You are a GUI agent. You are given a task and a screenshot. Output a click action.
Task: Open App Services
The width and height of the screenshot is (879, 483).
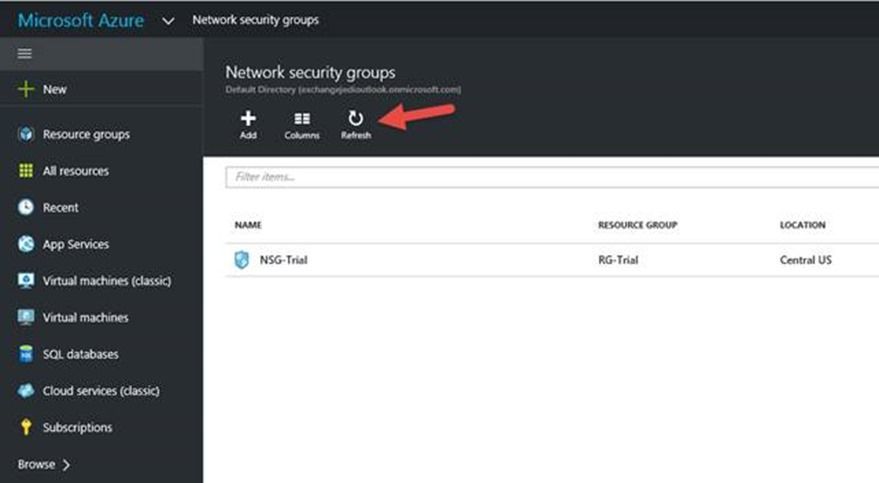[x=76, y=244]
